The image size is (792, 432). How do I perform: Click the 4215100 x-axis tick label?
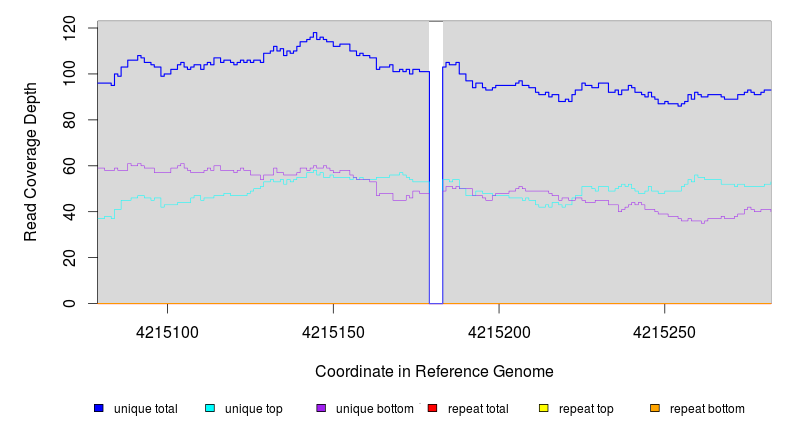tap(167, 331)
